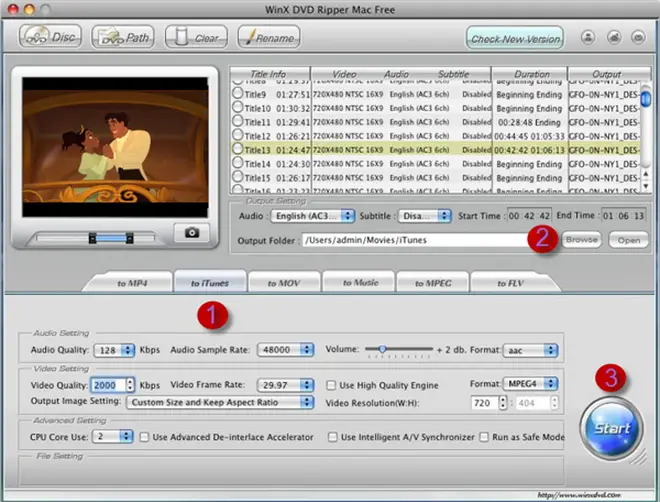Click the title list scrollbar thumb

(645, 99)
